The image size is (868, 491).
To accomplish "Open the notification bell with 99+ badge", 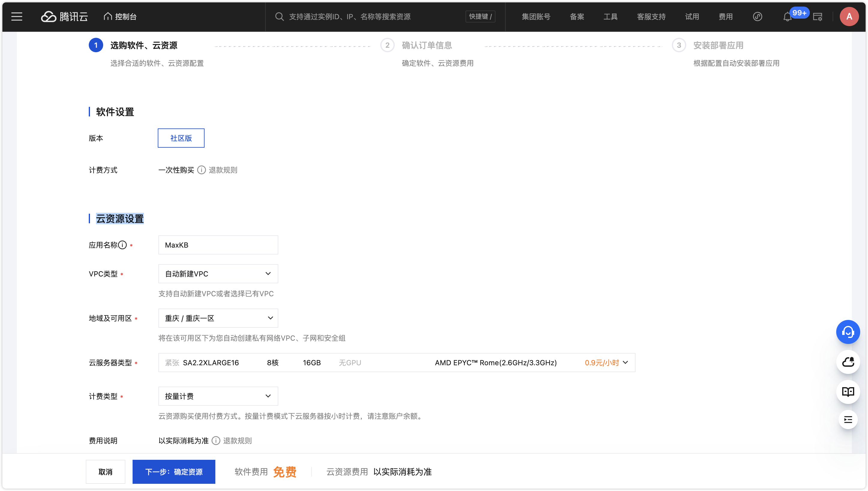I will pos(787,17).
